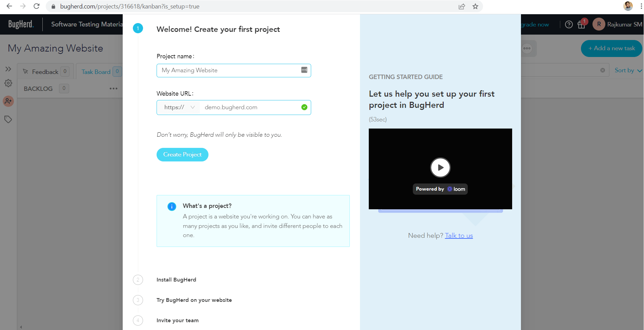
Task: Expand the sidebar with the double chevron
Action: click(x=8, y=69)
